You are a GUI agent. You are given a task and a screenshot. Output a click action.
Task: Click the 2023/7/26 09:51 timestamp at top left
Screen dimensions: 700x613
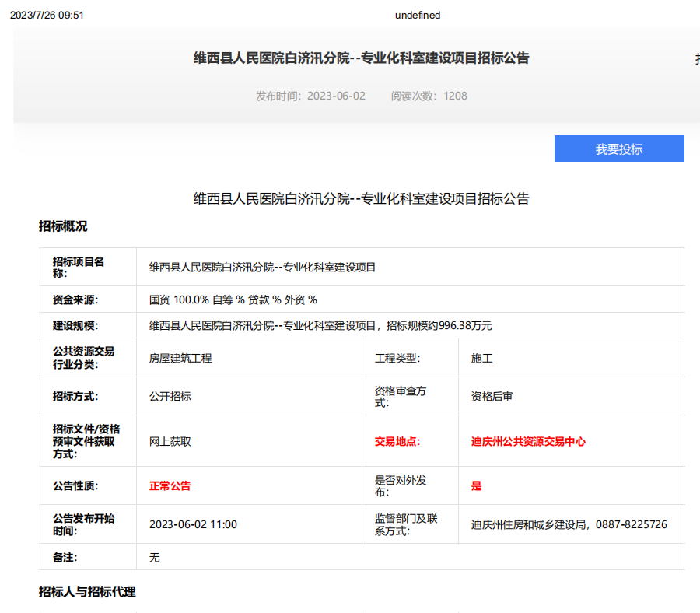pos(47,15)
